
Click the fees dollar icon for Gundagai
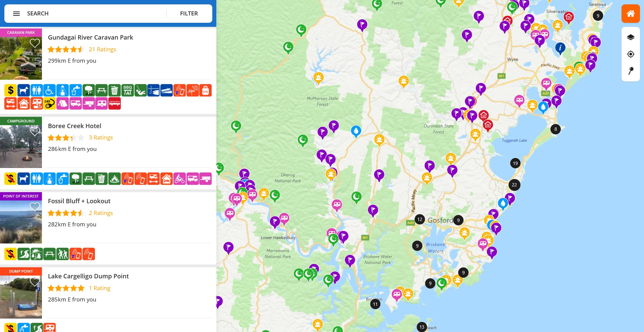pos(10,90)
